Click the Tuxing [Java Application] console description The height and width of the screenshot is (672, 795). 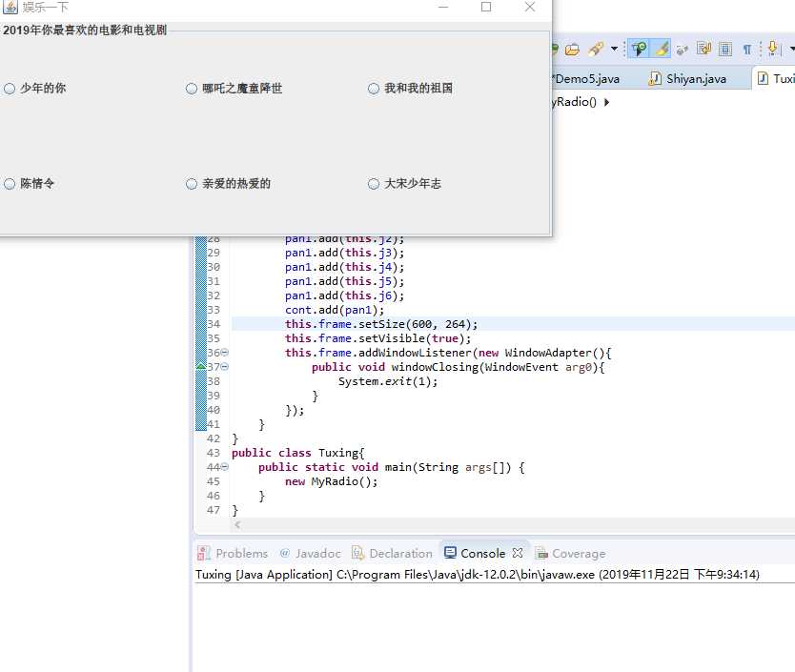click(478, 574)
